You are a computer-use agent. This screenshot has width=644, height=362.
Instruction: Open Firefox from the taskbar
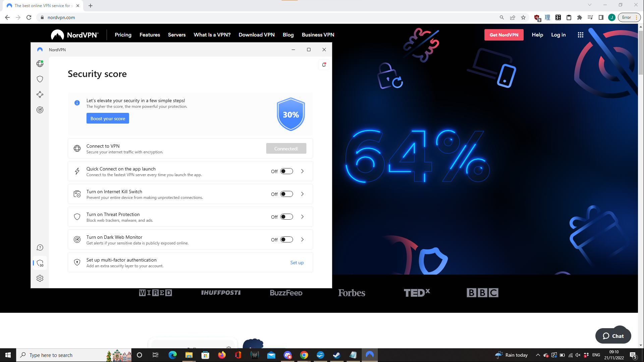pyautogui.click(x=222, y=355)
